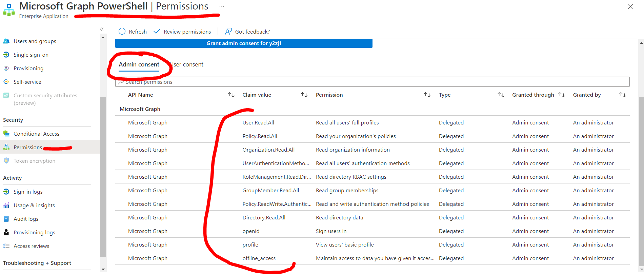Click the Conditional Access icon
644x274 pixels.
[x=6, y=134]
